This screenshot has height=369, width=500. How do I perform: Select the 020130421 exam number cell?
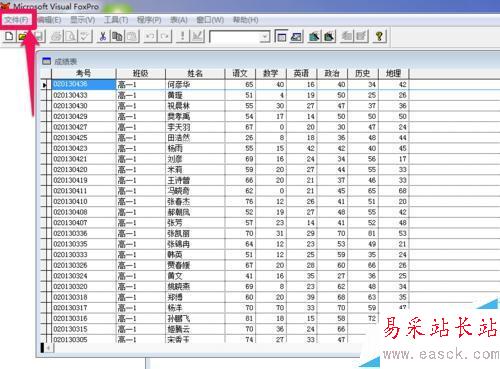(x=84, y=159)
